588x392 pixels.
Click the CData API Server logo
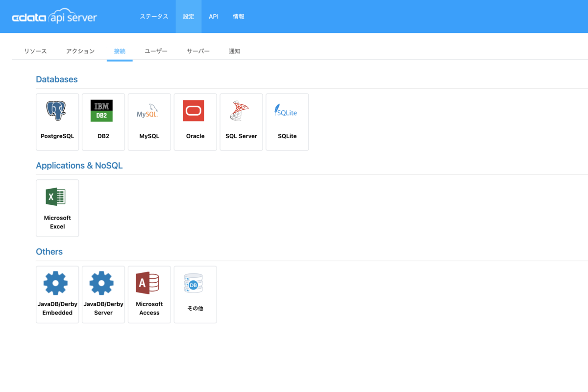[54, 17]
